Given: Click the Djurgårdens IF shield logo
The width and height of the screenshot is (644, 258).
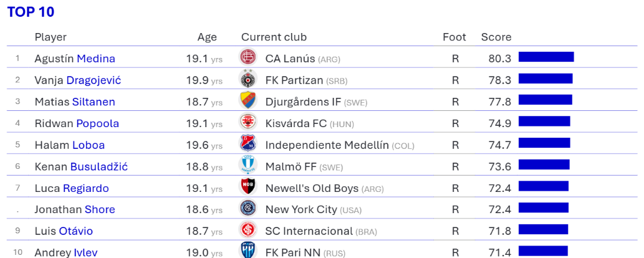Looking at the screenshot, I should 248,101.
